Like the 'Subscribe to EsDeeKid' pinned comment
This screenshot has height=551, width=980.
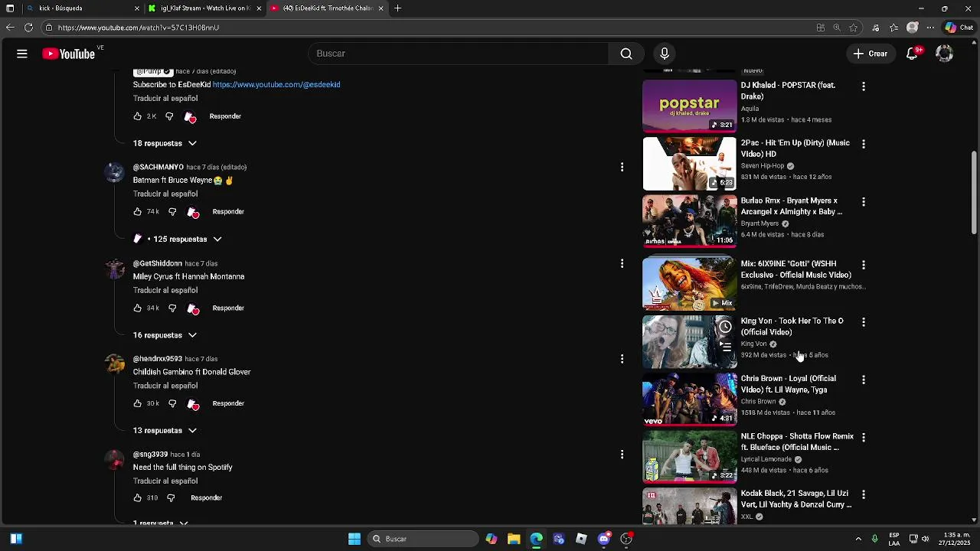138,116
